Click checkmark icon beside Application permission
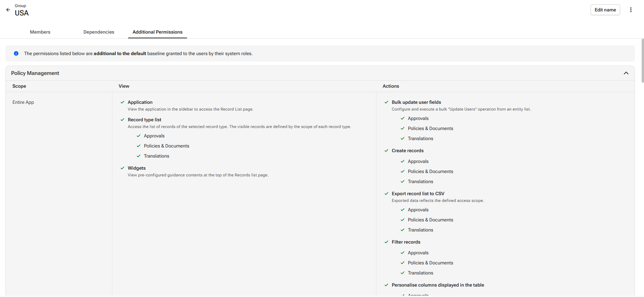This screenshot has width=644, height=297. 122,102
